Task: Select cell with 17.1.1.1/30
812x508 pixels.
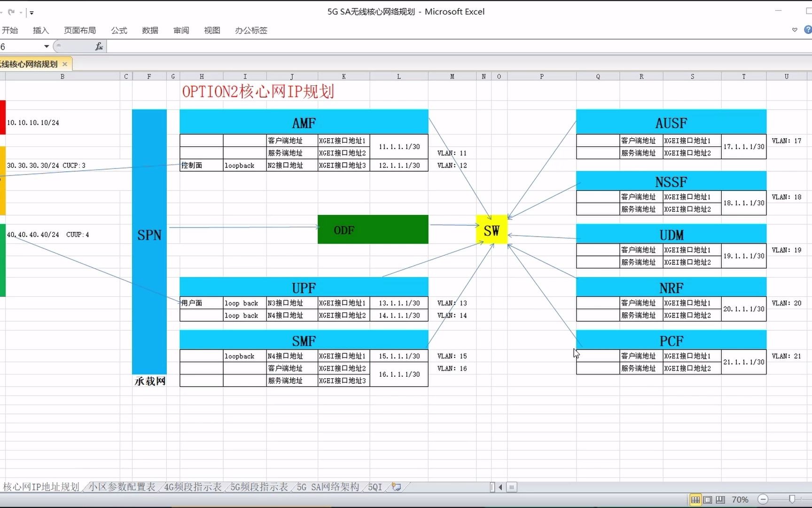Action: [744, 147]
